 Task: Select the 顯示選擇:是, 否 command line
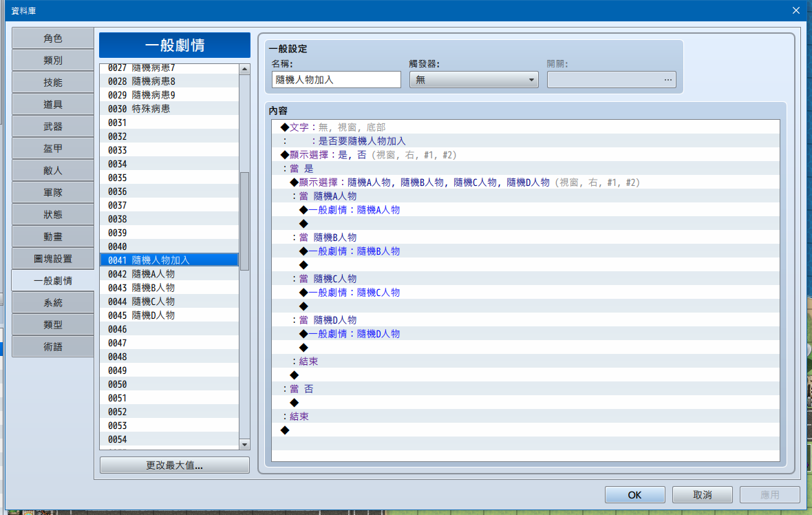click(526, 154)
